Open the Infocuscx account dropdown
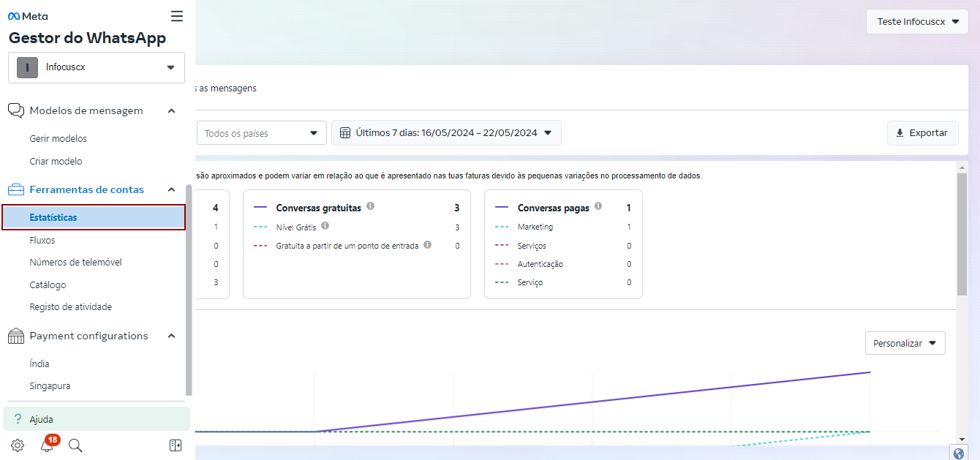This screenshot has width=980, height=460. click(x=97, y=67)
